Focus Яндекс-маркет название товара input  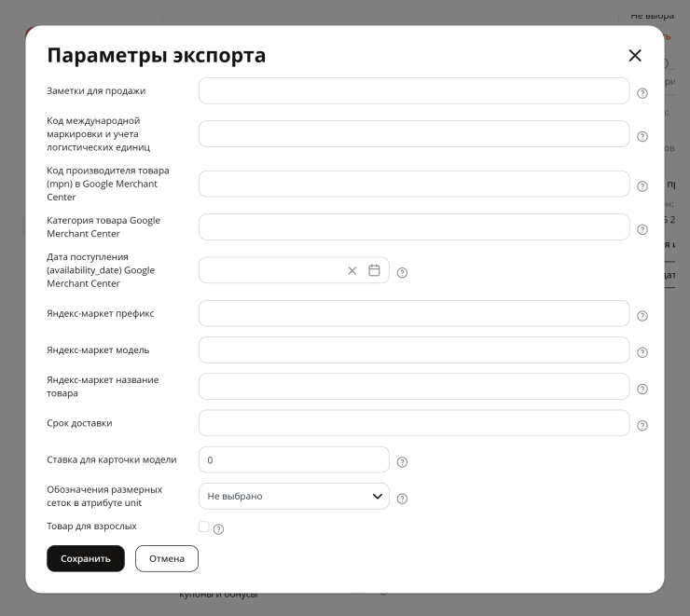coord(414,387)
